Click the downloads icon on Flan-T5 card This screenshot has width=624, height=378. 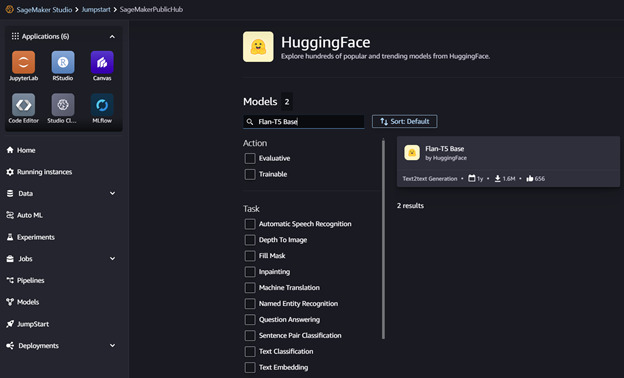pyautogui.click(x=497, y=179)
